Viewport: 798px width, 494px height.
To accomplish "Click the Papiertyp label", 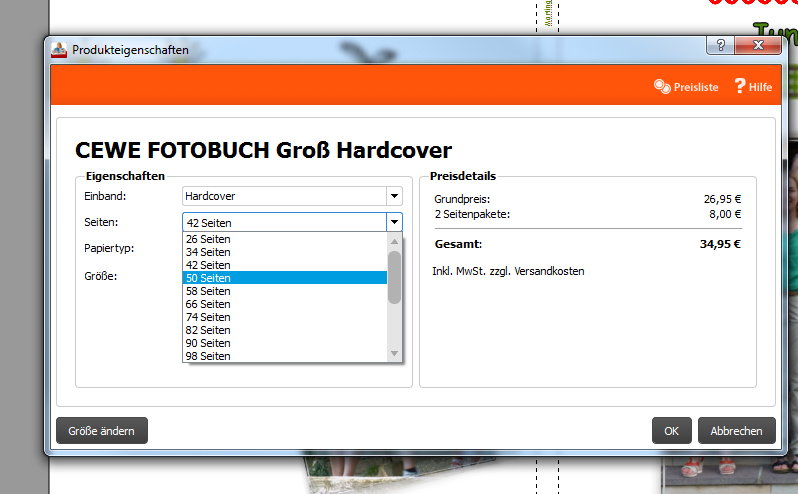I will tap(109, 248).
